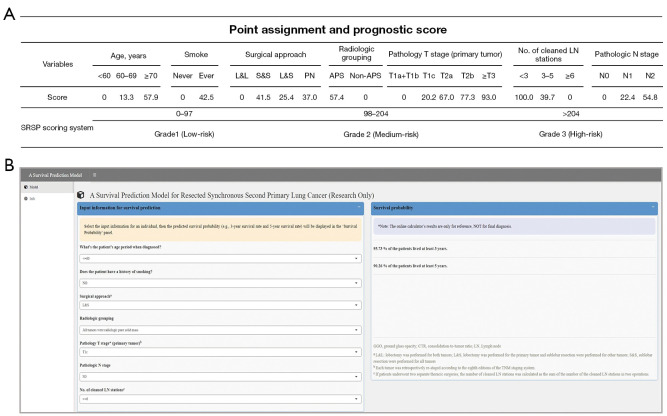667x416 pixels.
Task: Open the Pathology T stage dropdown
Action: [x=220, y=352]
